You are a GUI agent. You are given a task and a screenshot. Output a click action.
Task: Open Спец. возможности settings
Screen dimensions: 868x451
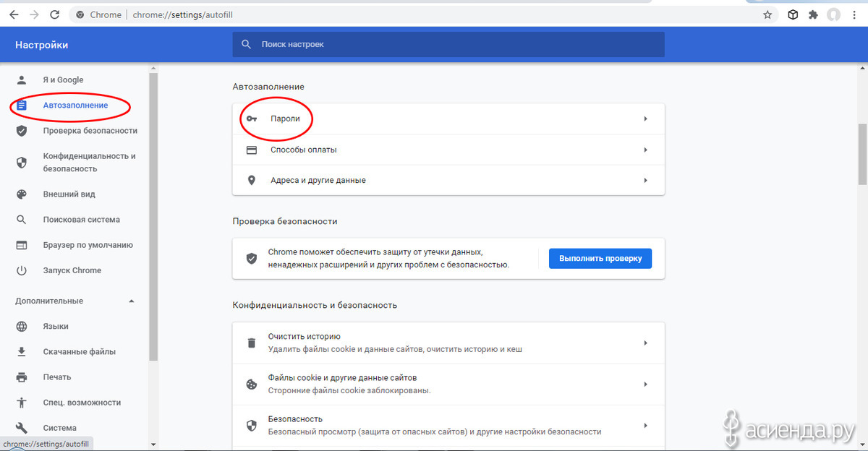(82, 403)
